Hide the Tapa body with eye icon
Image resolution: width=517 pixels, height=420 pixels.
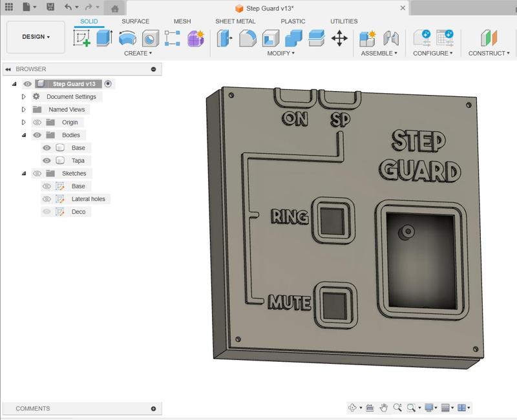(x=47, y=161)
